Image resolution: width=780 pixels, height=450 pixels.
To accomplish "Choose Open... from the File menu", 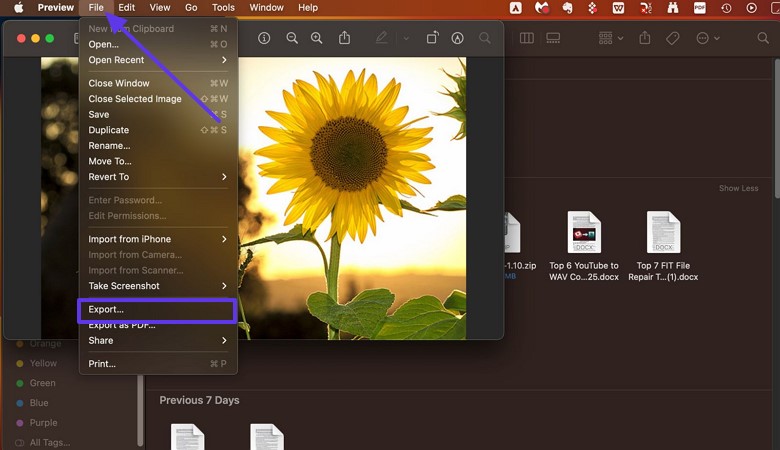I will (158, 44).
